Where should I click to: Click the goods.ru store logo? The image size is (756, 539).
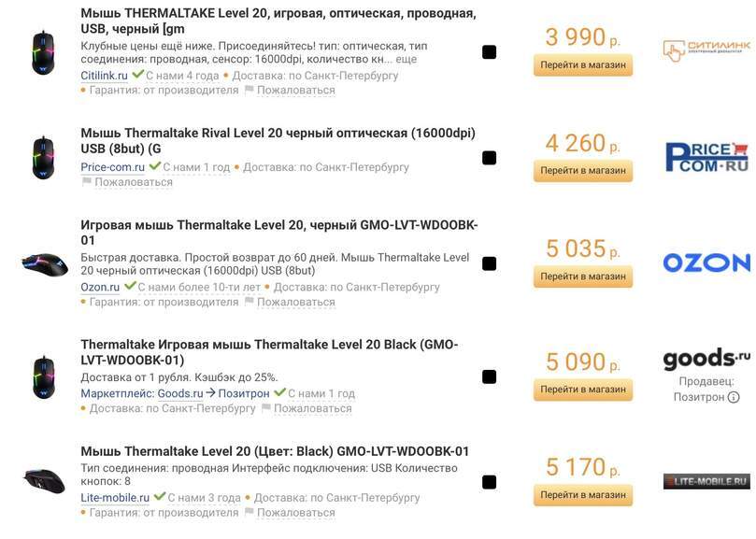[x=706, y=359]
